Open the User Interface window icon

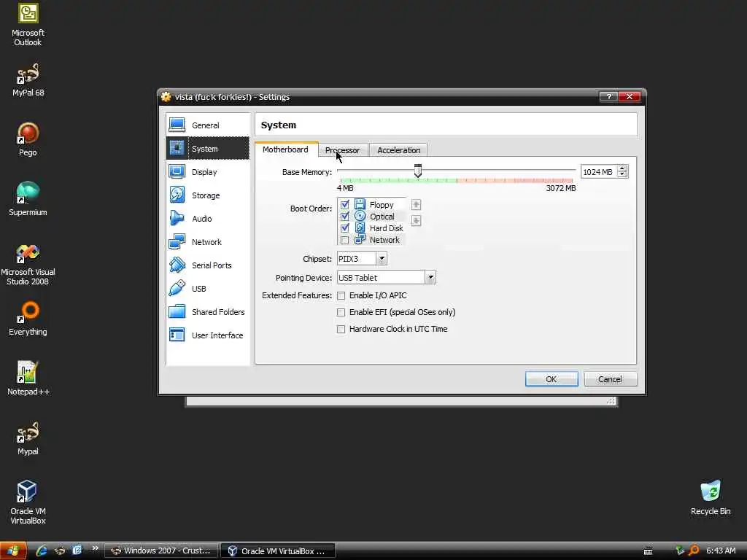click(177, 335)
